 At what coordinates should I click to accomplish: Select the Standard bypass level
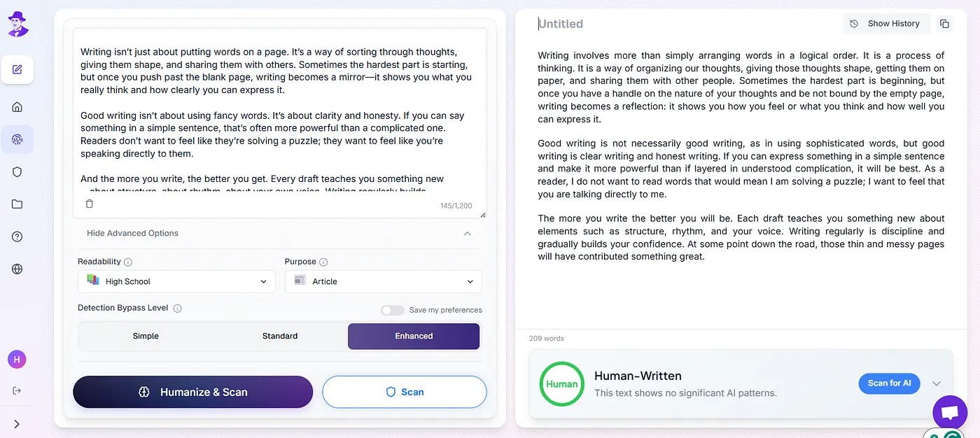[280, 336]
